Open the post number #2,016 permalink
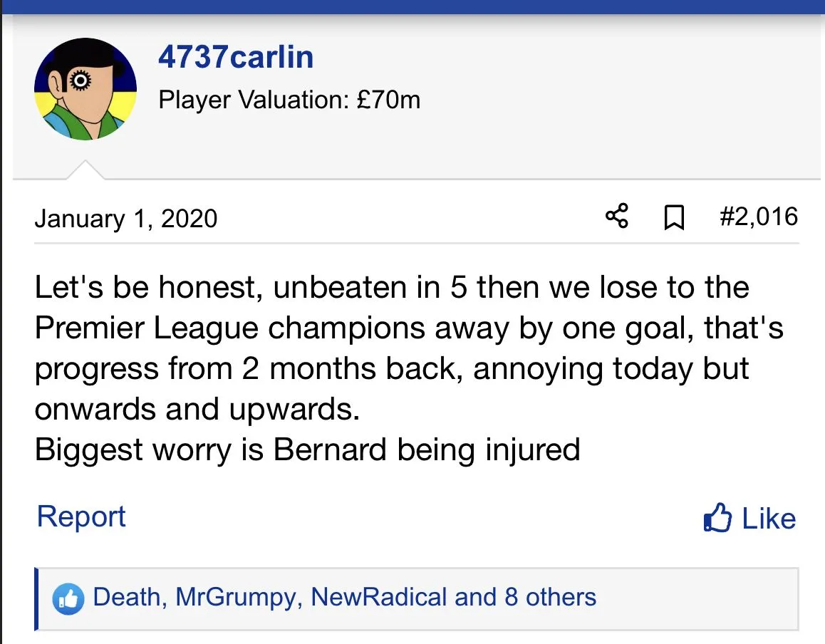This screenshot has width=825, height=644. [x=759, y=217]
